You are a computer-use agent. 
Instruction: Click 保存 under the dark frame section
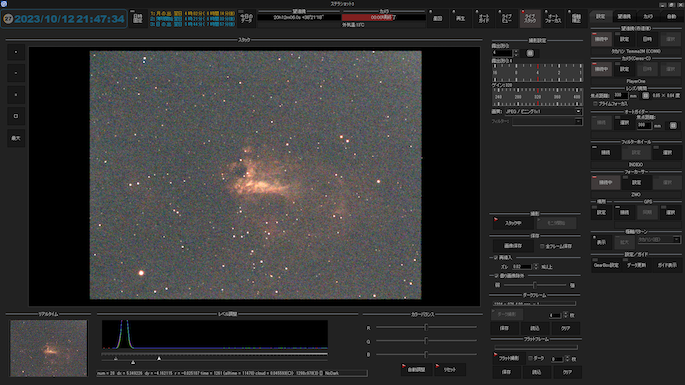[x=504, y=328]
